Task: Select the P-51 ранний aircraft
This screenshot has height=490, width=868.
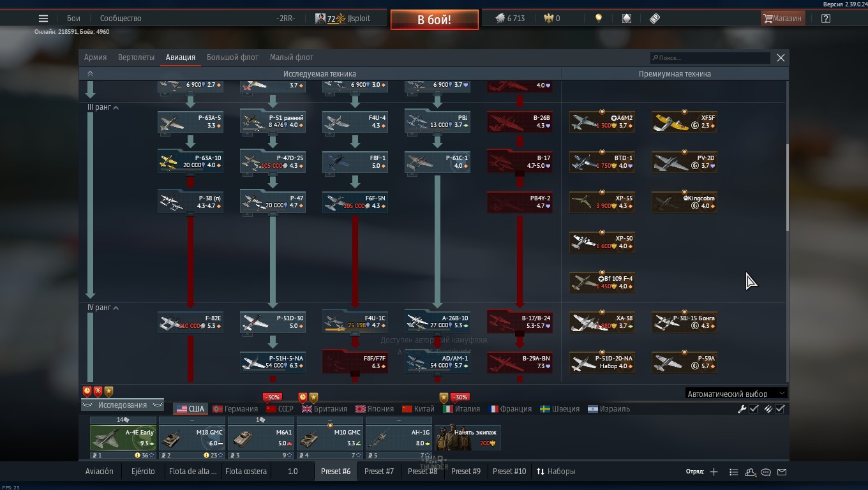Action: pyautogui.click(x=273, y=122)
